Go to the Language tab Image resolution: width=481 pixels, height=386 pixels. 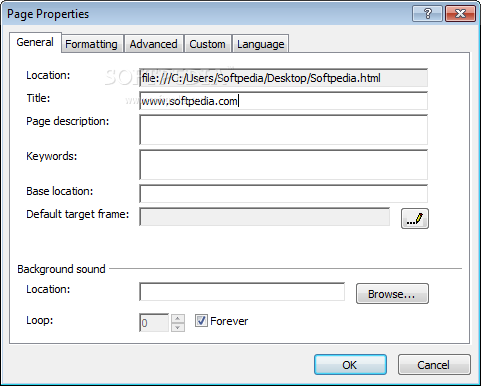click(x=261, y=44)
